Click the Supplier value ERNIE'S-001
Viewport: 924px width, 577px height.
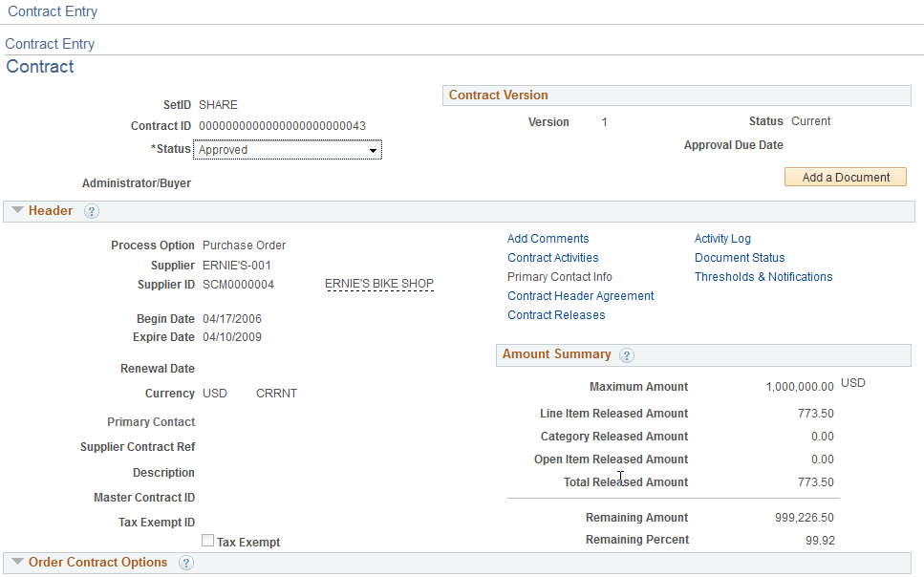237,266
